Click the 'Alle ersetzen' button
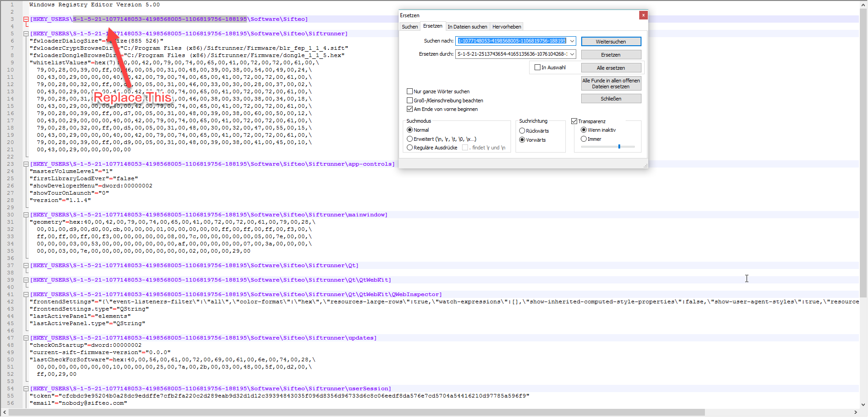Viewport: 868px width, 417px height. tap(611, 68)
